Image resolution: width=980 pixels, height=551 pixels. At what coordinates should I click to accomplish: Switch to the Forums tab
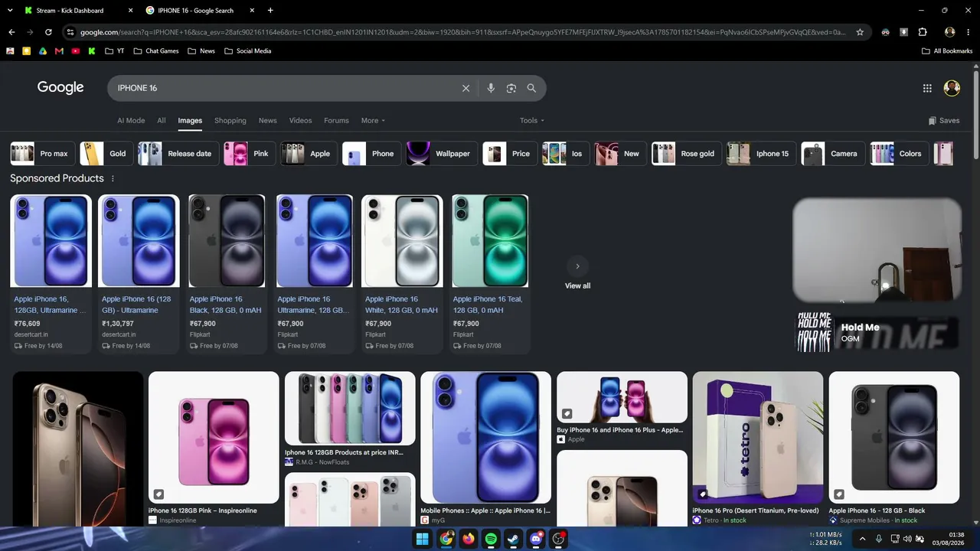click(x=336, y=120)
